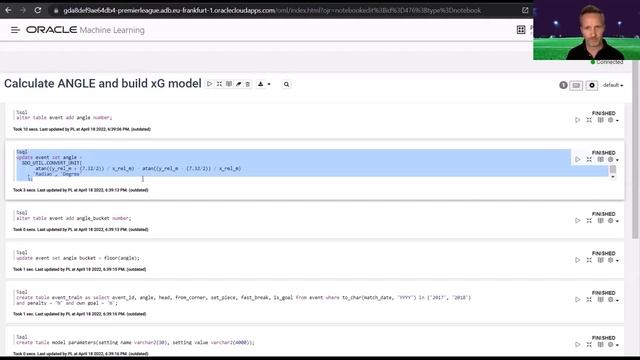640x360 pixels.
Task: Toggle output visibility for add angle paragraph
Action: click(600, 120)
